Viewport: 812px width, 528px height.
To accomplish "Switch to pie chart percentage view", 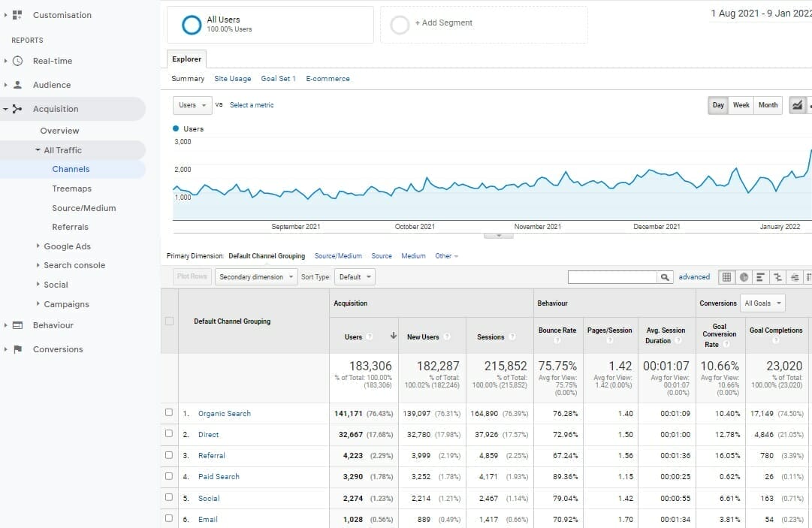I will click(x=744, y=277).
